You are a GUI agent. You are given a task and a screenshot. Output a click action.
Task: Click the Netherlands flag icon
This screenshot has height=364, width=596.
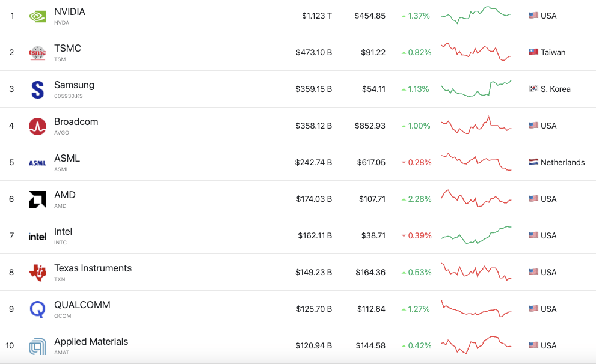click(x=533, y=162)
